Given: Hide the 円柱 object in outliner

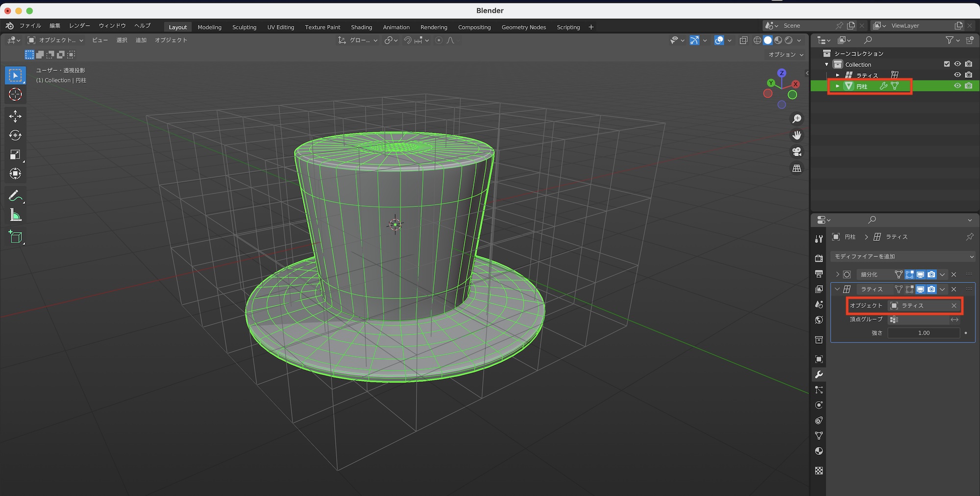Looking at the screenshot, I should tap(957, 86).
